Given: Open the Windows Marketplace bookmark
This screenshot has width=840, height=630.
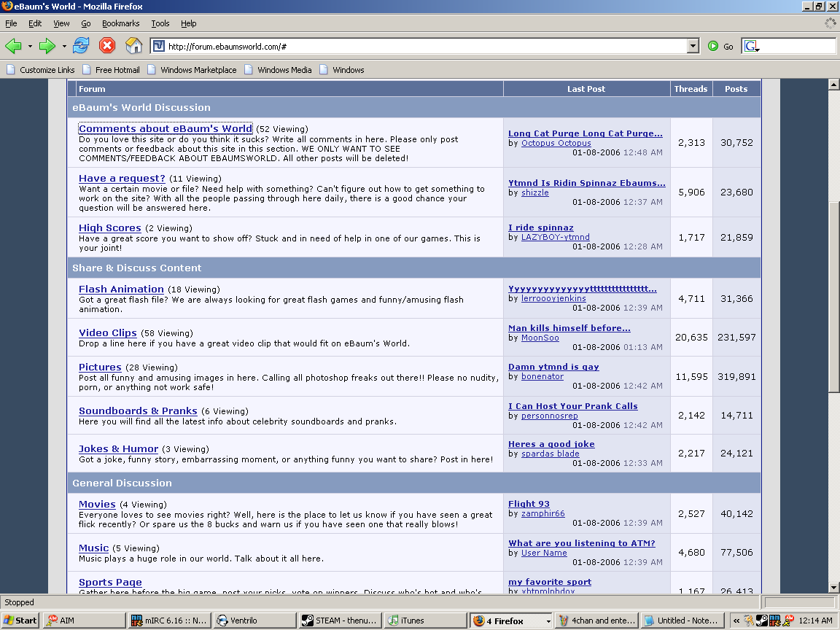Looking at the screenshot, I should pyautogui.click(x=198, y=70).
